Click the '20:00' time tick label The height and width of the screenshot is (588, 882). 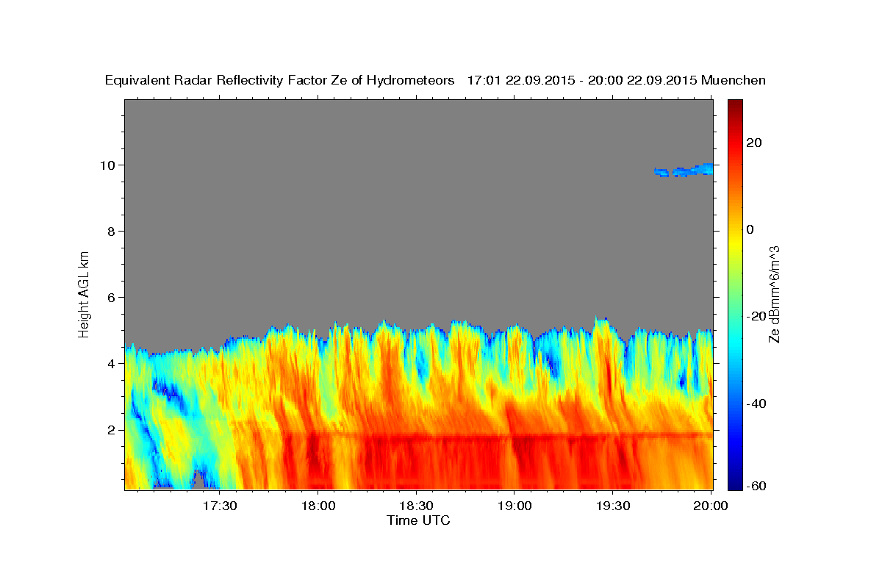coord(711,506)
